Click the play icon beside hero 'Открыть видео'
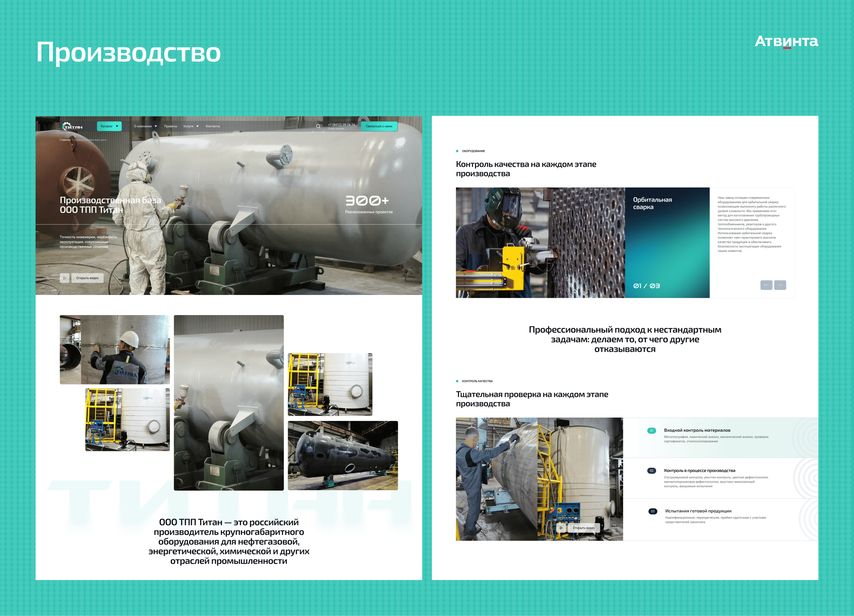The image size is (854, 616). 64,278
